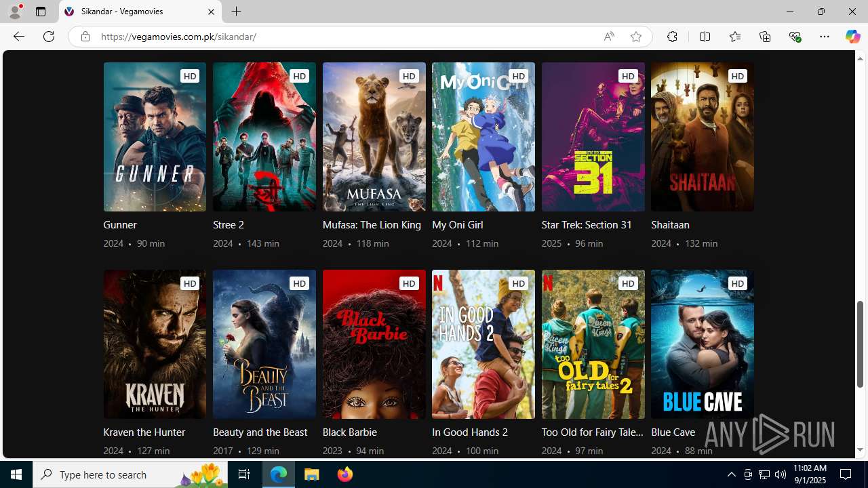The height and width of the screenshot is (488, 868).
Task: Open the In Good Hands 2 poster
Action: 484,344
